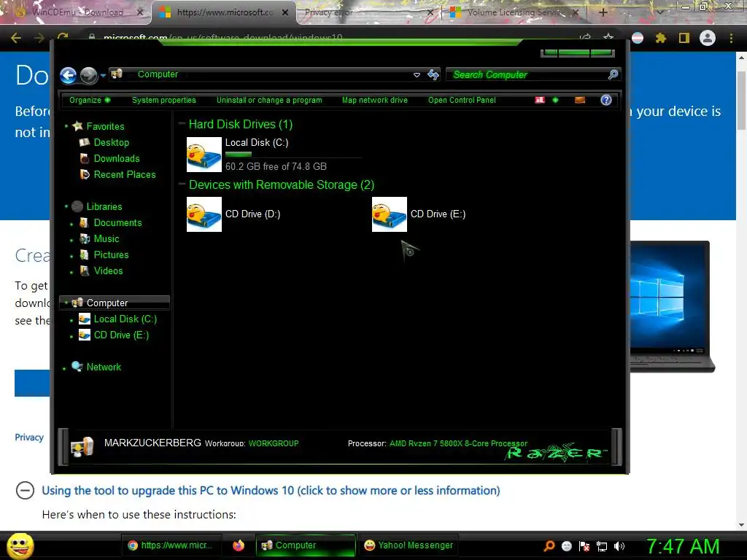
Task: Click Map network drive
Action: click(375, 100)
